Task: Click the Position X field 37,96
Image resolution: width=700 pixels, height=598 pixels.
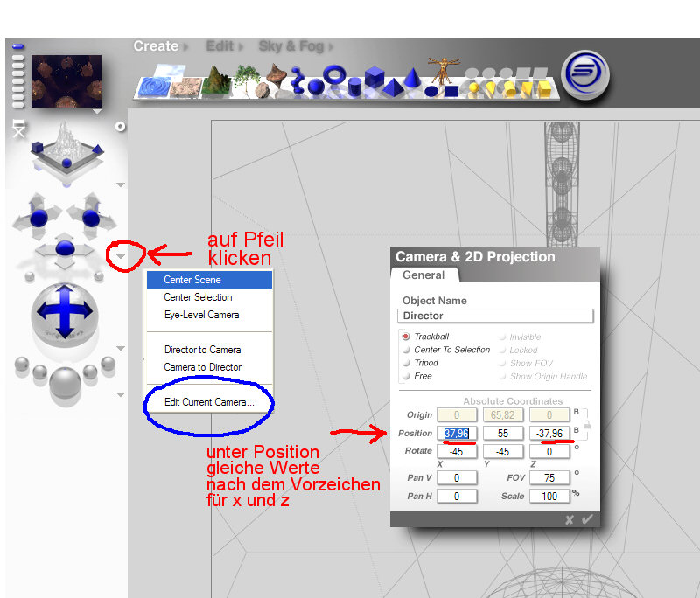Action: pyautogui.click(x=457, y=434)
